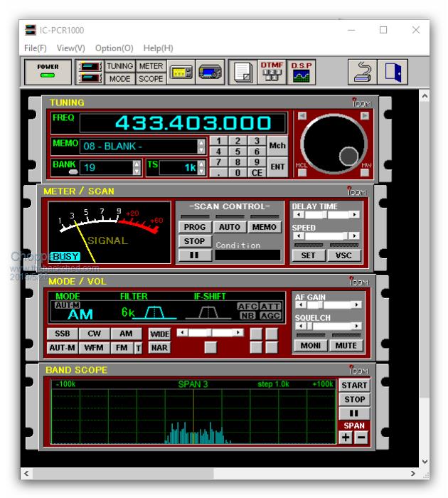The width and height of the screenshot is (448, 498).
Task: Click keypad digit 9
Action: point(257,162)
